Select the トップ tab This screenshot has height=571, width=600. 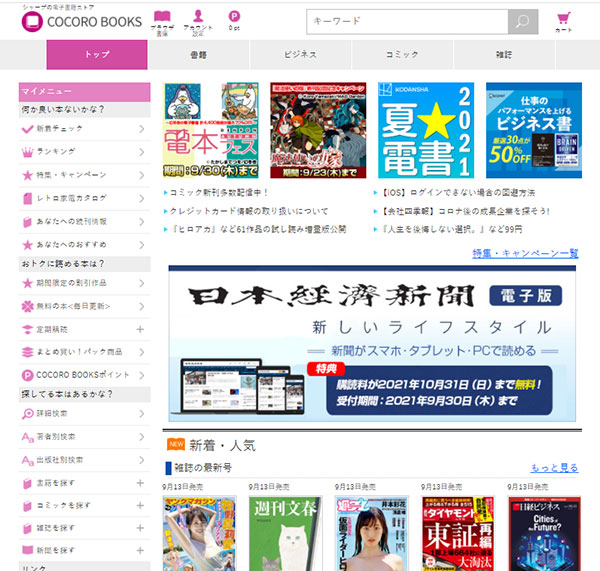[x=97, y=55]
